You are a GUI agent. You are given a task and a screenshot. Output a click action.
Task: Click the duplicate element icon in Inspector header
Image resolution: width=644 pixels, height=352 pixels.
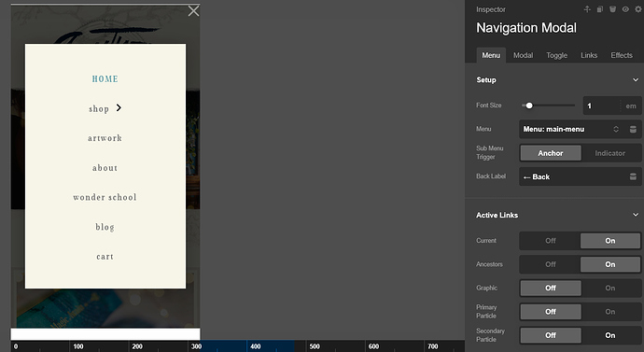pos(600,9)
